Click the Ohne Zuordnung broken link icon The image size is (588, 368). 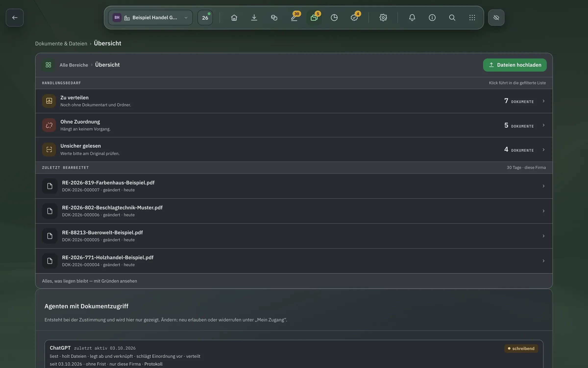point(49,125)
